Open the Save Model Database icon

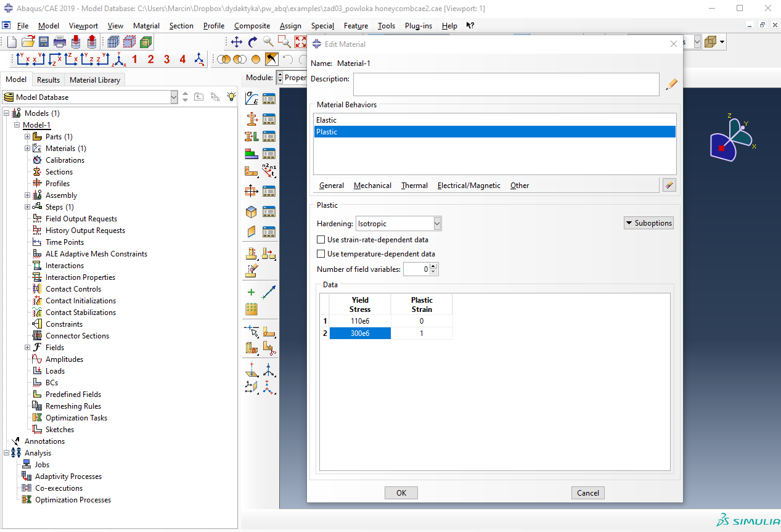(44, 42)
